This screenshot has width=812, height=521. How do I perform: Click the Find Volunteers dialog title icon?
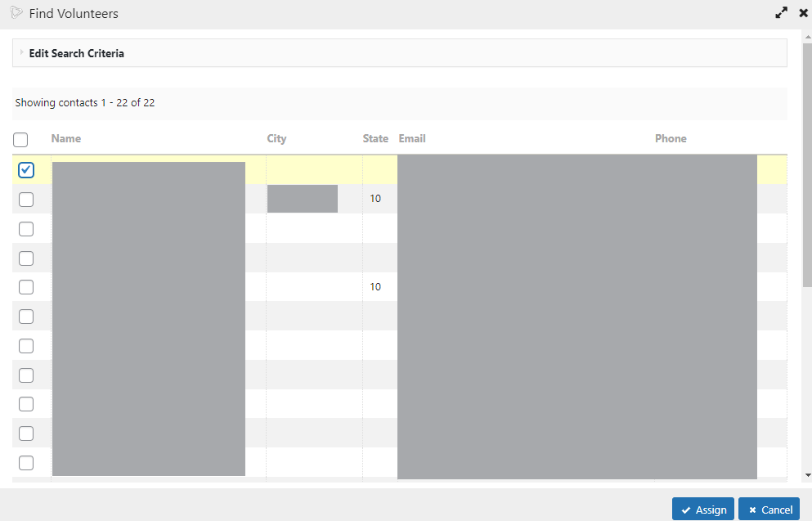[16, 13]
